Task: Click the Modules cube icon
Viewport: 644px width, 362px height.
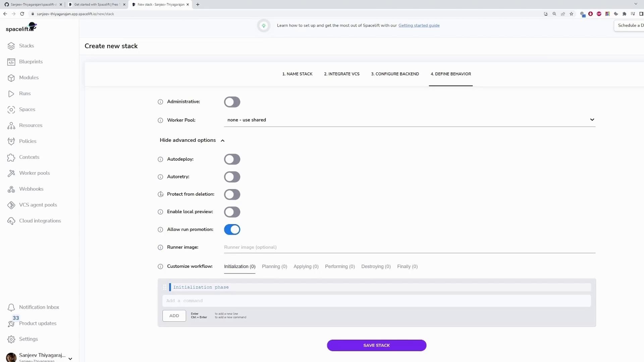Action: [x=11, y=78]
